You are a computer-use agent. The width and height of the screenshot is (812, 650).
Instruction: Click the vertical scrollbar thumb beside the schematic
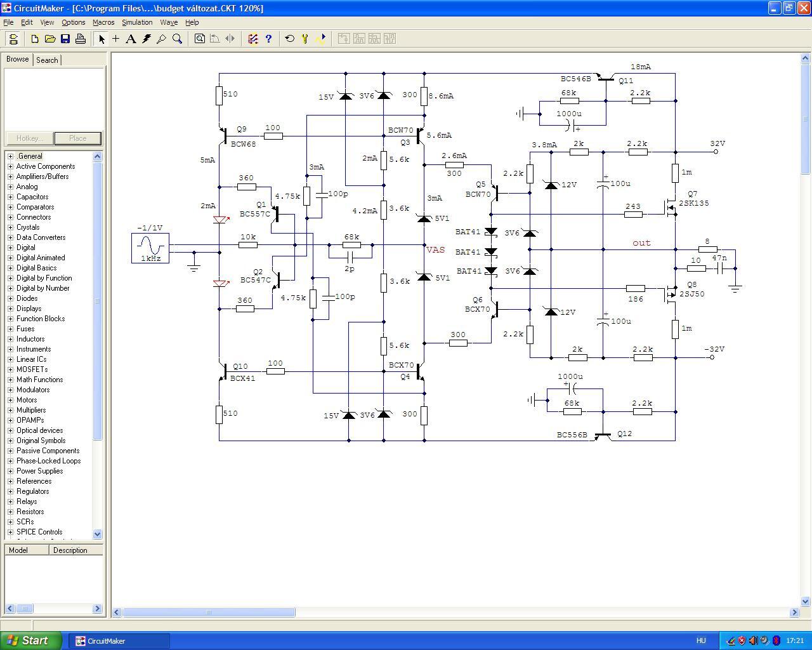pyautogui.click(x=806, y=119)
